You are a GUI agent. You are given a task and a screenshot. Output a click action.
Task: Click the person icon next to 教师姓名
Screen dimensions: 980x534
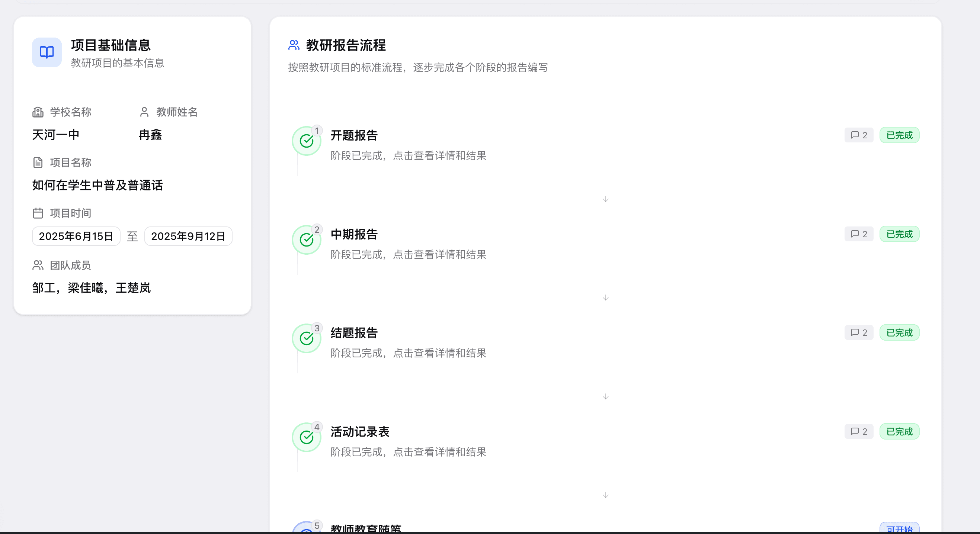click(x=144, y=112)
